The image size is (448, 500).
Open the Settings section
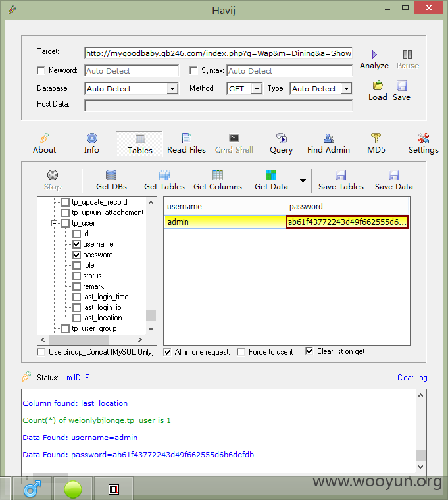tap(424, 143)
